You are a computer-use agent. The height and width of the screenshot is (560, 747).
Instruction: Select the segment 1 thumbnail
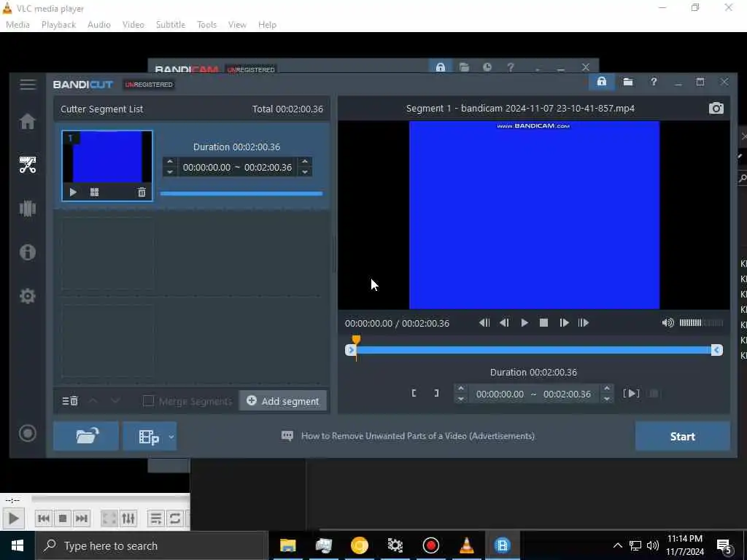[107, 166]
